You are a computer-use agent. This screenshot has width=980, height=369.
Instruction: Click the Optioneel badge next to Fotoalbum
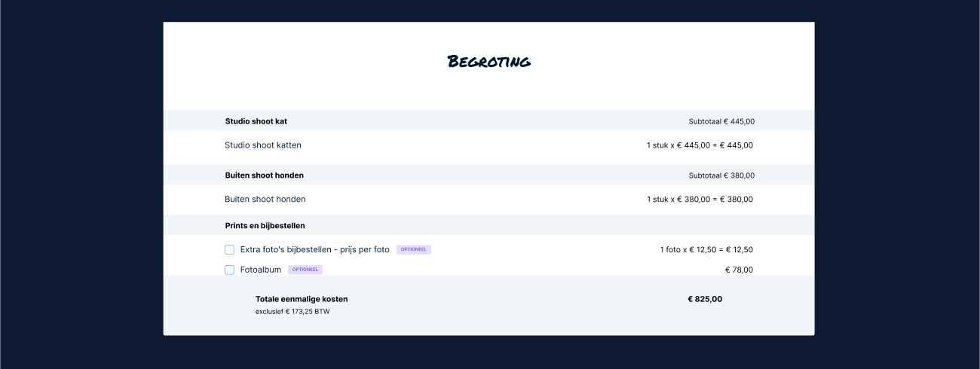(x=305, y=270)
